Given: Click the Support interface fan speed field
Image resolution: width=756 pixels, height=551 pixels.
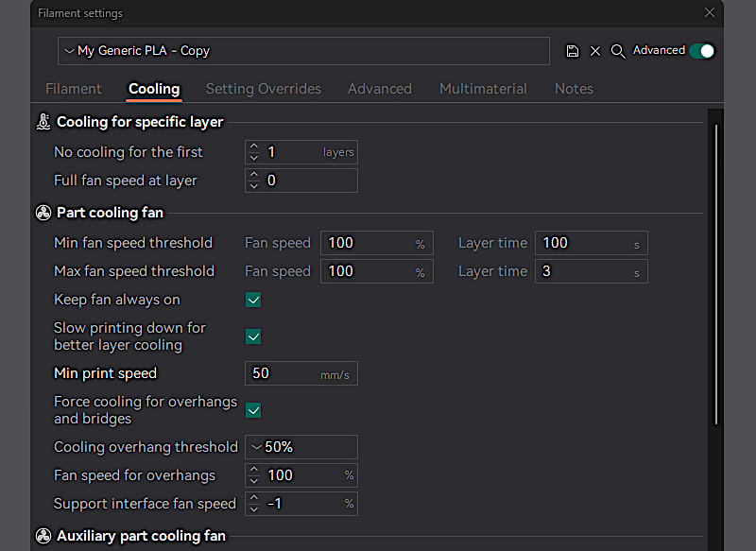Looking at the screenshot, I should (x=301, y=504).
